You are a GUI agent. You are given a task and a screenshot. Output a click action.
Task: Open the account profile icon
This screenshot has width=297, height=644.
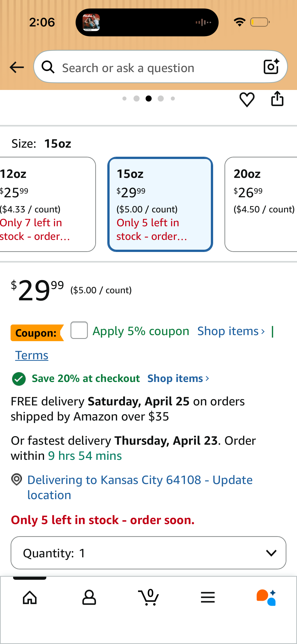click(89, 597)
